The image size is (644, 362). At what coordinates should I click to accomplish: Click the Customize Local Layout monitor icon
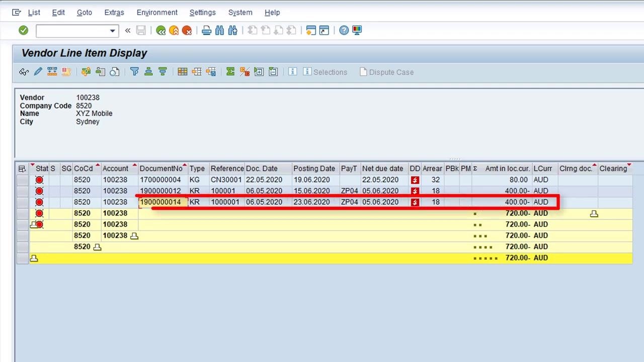[x=357, y=31]
